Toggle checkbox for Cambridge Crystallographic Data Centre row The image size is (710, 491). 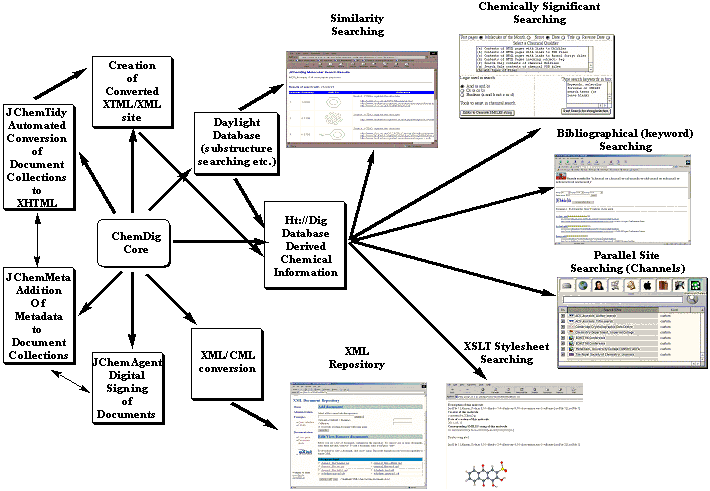(x=563, y=327)
